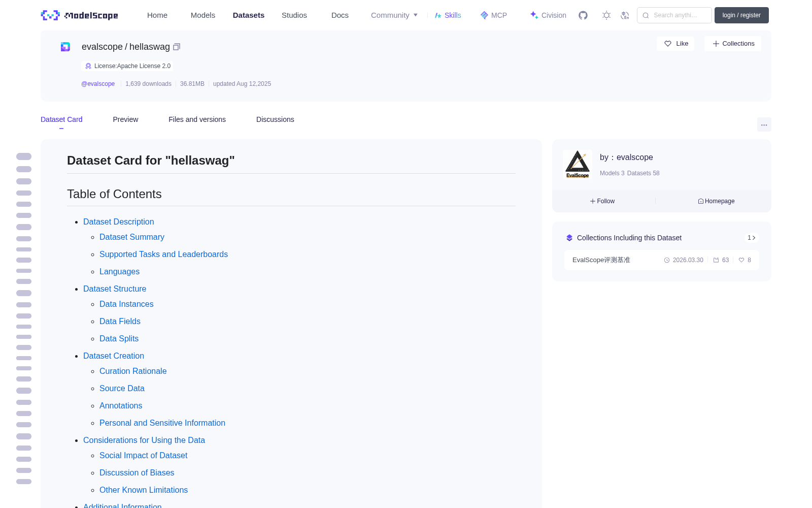The image size is (812, 508).
Task: Open the Data Fields link
Action: click(x=120, y=321)
